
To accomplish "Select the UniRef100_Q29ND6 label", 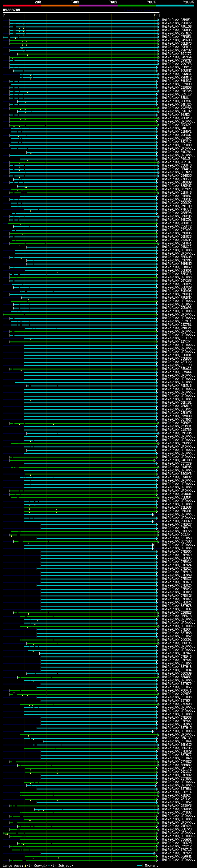I will coord(177,88).
